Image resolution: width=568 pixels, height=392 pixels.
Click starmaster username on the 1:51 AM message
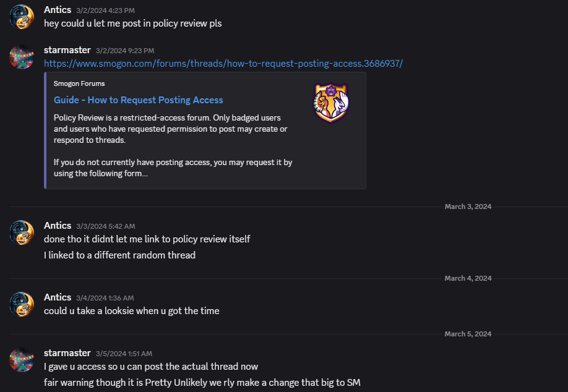point(67,353)
